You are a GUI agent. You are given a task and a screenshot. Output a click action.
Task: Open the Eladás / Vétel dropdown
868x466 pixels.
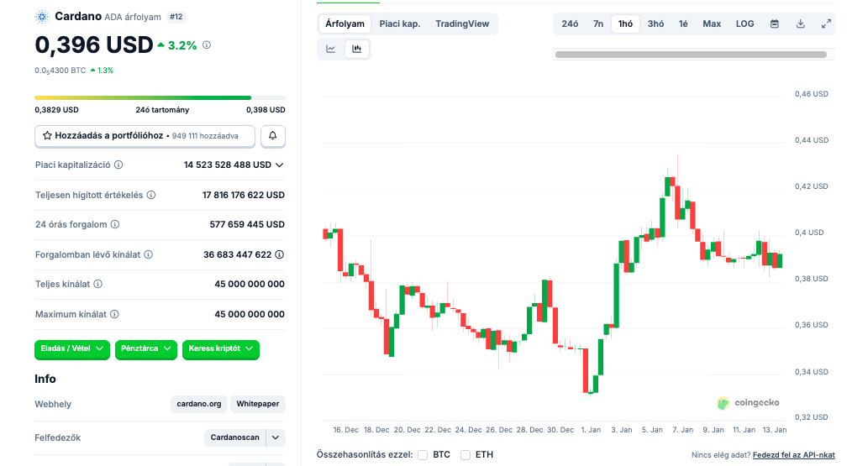click(73, 348)
